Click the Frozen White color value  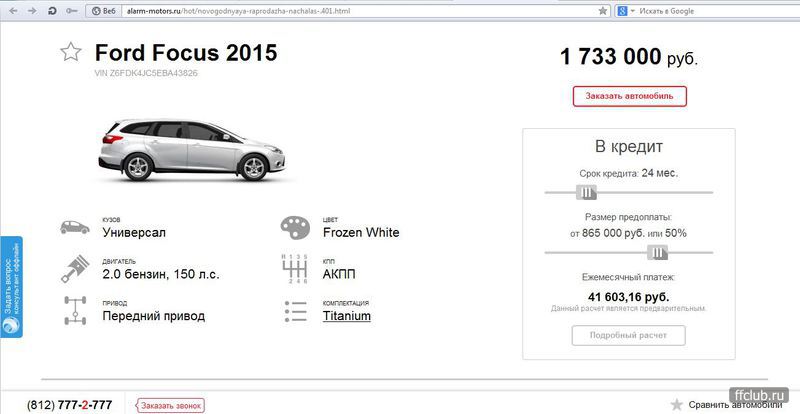361,233
